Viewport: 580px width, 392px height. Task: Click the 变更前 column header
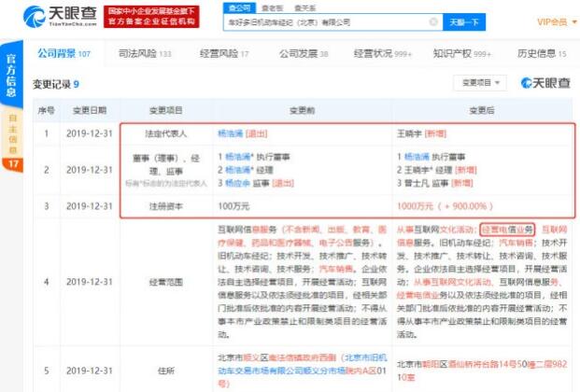click(x=303, y=110)
